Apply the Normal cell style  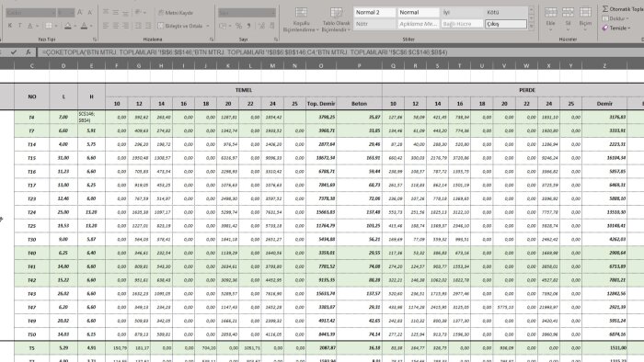pos(418,12)
